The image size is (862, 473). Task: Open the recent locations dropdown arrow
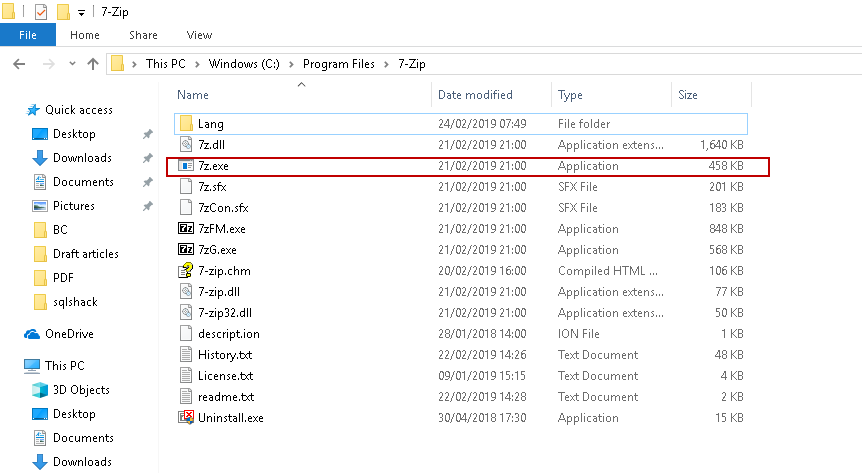coord(73,64)
